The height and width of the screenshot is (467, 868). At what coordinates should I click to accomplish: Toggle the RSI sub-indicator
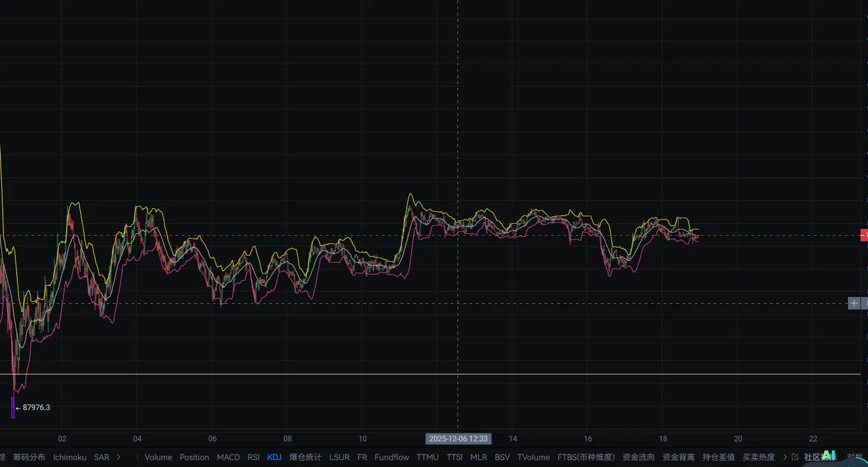tap(253, 457)
